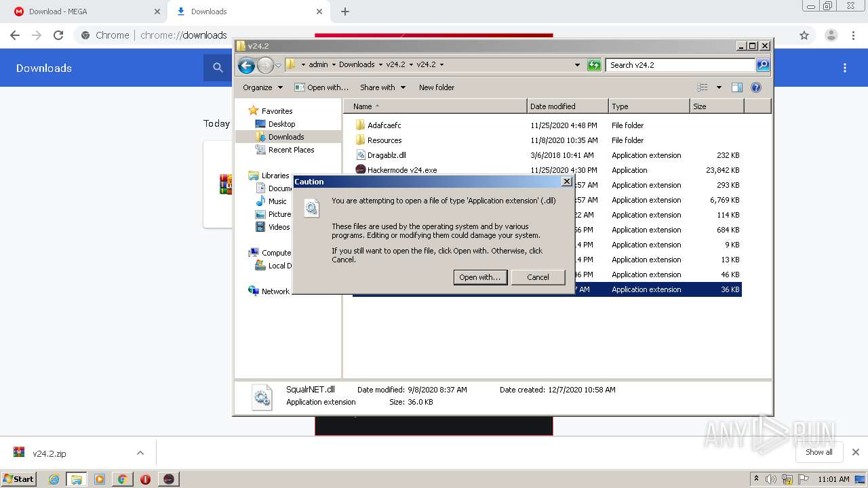Select Hackermode v24.exe file
The height and width of the screenshot is (488, 868).
click(402, 170)
